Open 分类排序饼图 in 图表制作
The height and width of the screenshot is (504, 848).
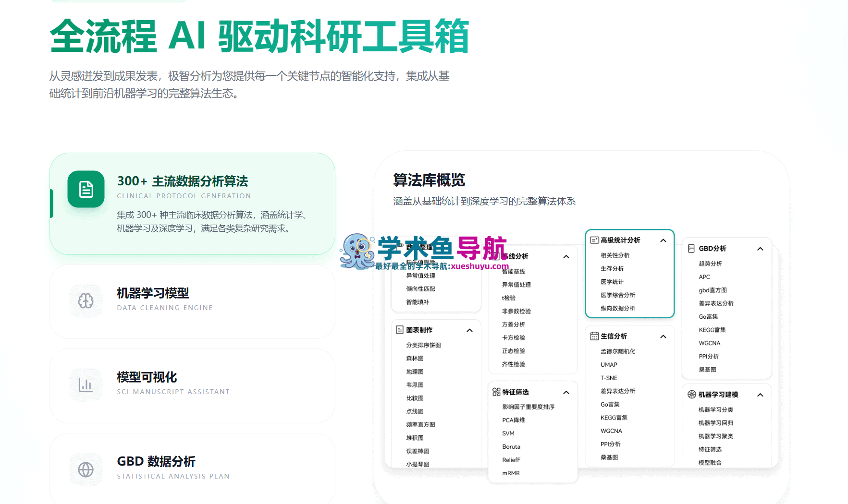point(423,345)
